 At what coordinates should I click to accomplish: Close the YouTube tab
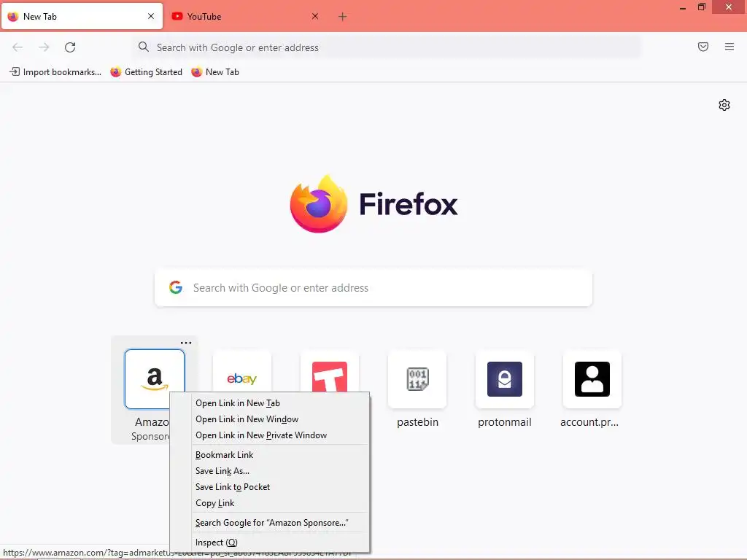pos(315,16)
